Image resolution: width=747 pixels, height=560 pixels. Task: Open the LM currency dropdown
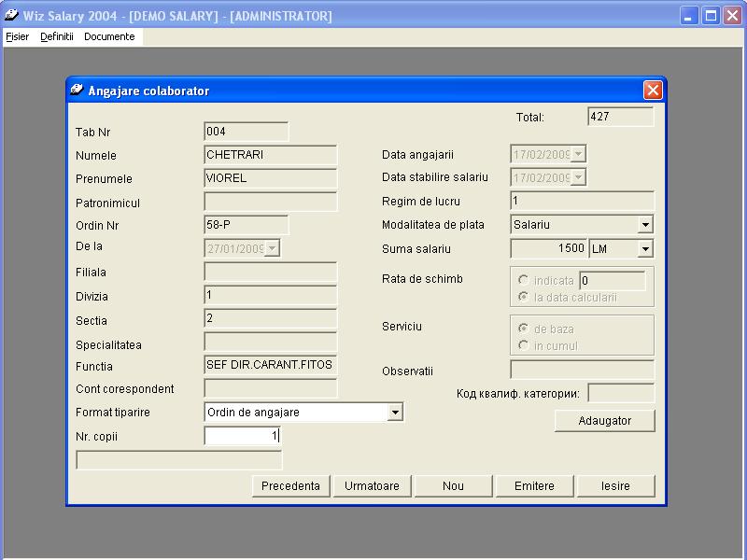pos(644,249)
